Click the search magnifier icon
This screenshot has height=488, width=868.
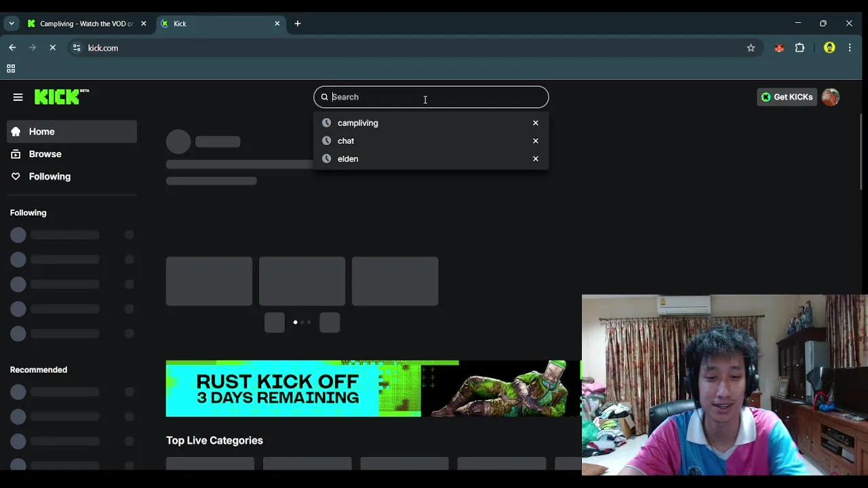pyautogui.click(x=324, y=97)
